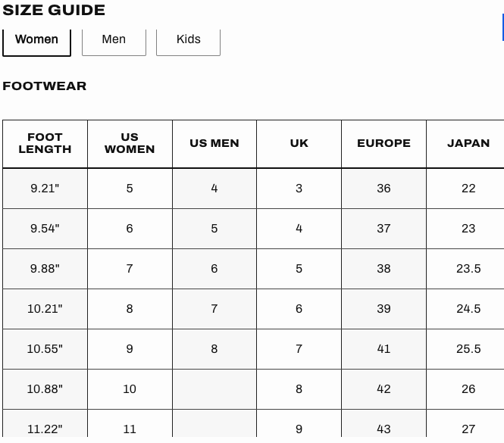The image size is (504, 443).
Task: Click the FOOT LENGTH column header
Action: [x=45, y=144]
